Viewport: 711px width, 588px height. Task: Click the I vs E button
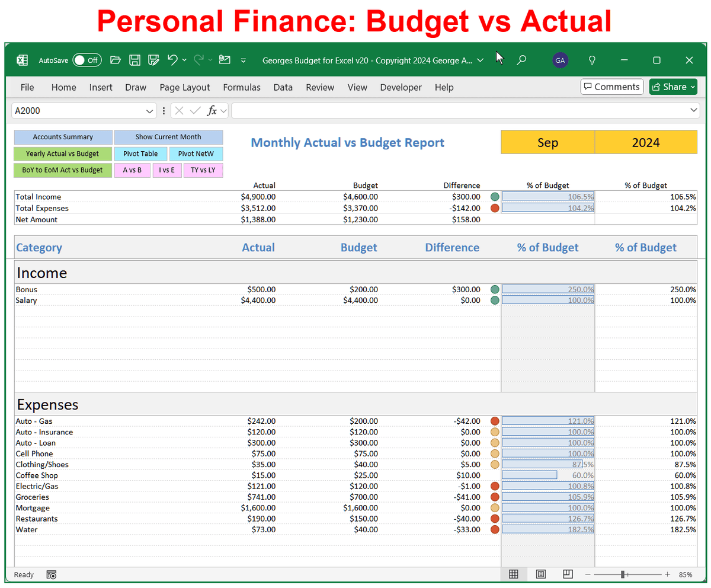[167, 171]
